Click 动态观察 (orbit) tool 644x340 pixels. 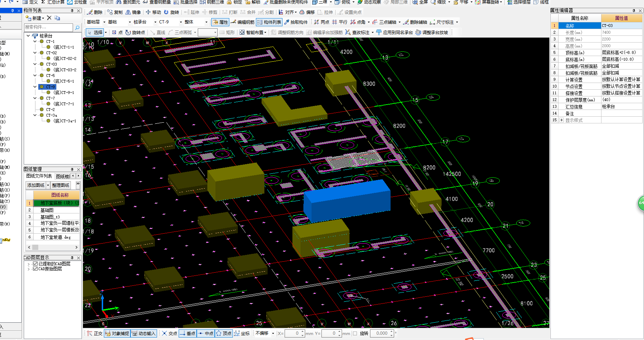pos(369,2)
